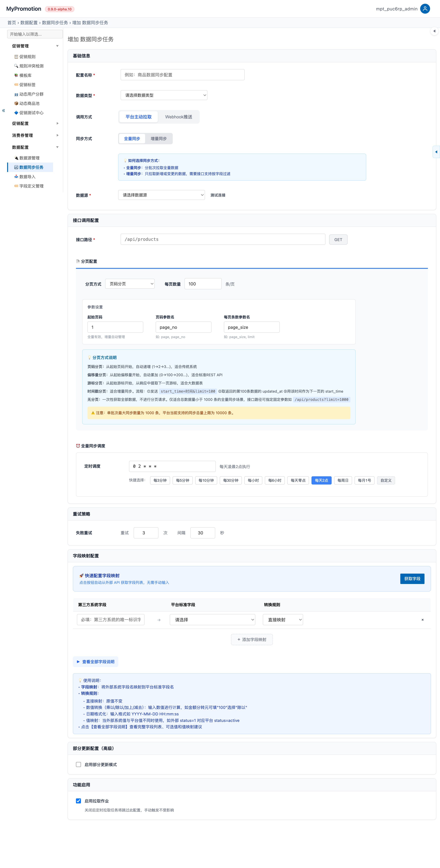
Task: Go to 模板库 in the sidebar
Action: tap(25, 75)
